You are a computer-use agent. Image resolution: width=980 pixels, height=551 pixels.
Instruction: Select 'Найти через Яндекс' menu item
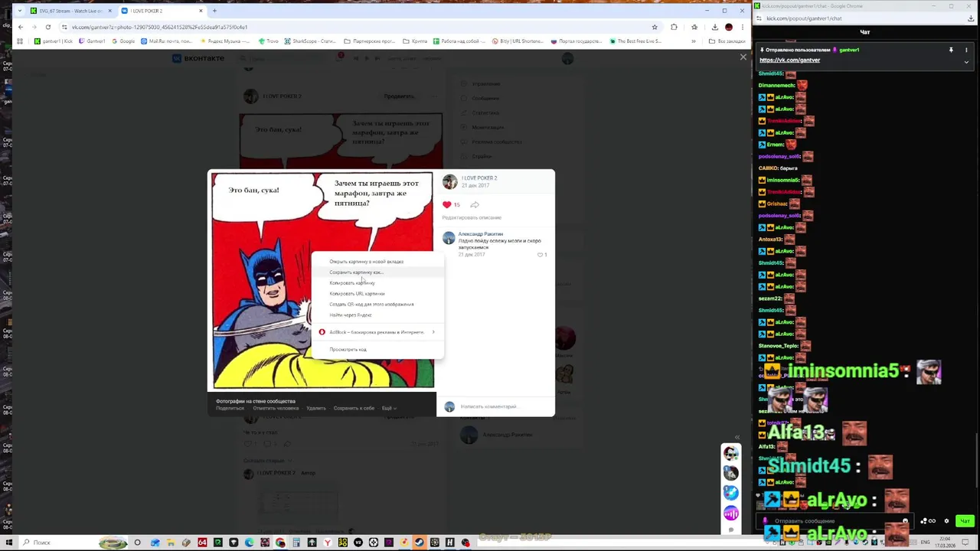[350, 315]
